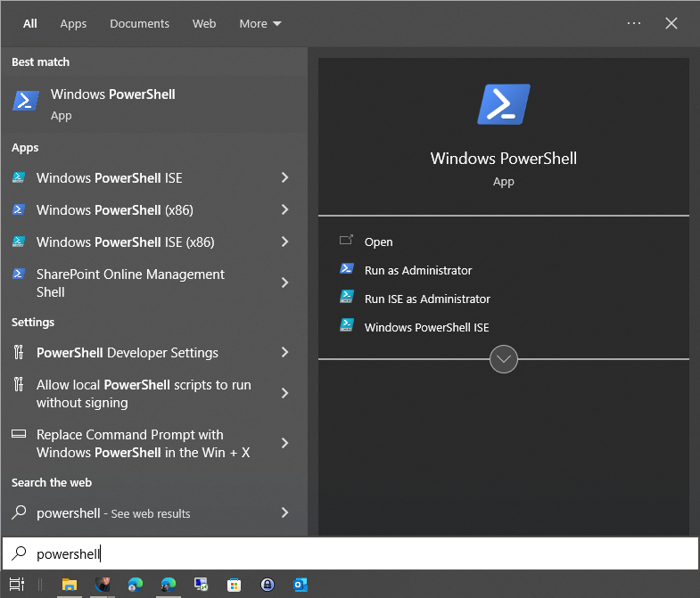Expand arrow for Windows PowerShell ISE (x86)
This screenshot has height=598, width=700.
point(284,242)
